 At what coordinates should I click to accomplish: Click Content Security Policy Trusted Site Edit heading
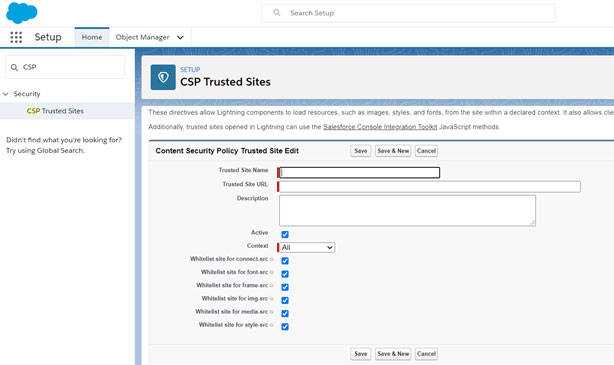(x=227, y=151)
